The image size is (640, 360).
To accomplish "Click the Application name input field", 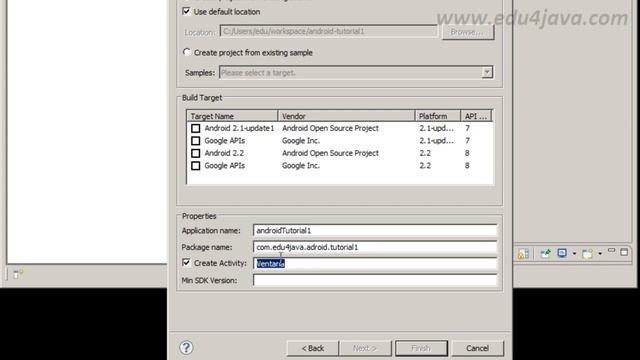I will pyautogui.click(x=375, y=231).
